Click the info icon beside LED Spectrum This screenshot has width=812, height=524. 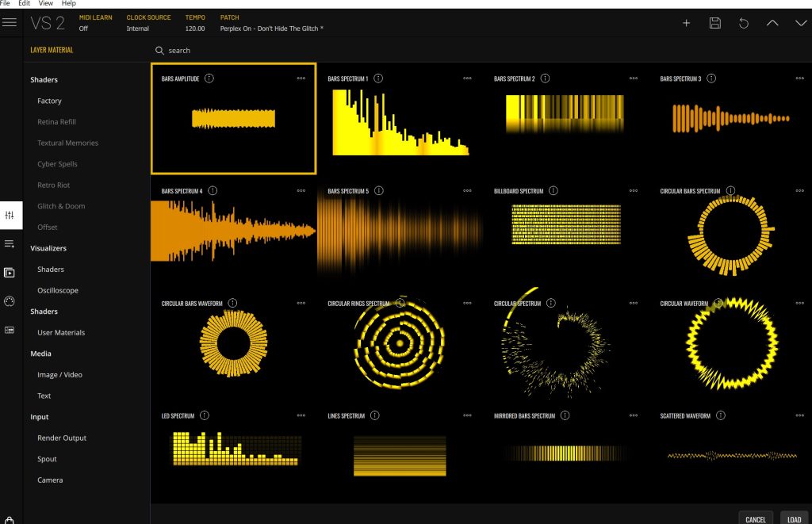tap(205, 415)
